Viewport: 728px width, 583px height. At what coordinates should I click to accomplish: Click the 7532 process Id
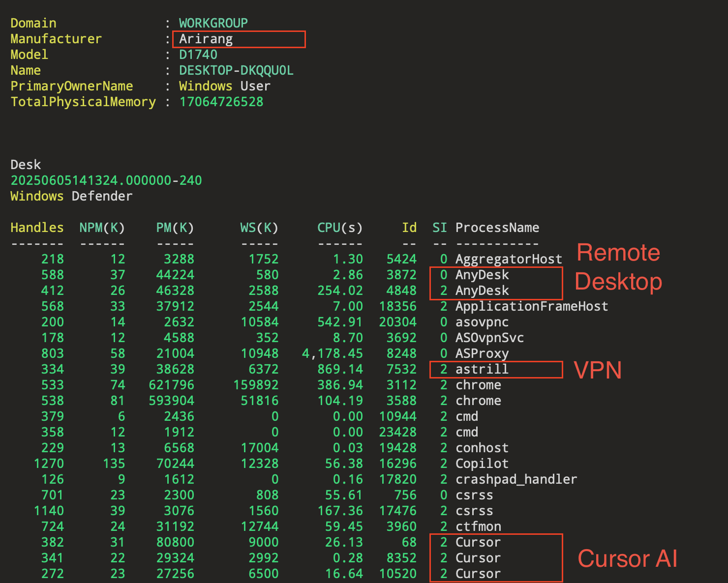coord(401,369)
